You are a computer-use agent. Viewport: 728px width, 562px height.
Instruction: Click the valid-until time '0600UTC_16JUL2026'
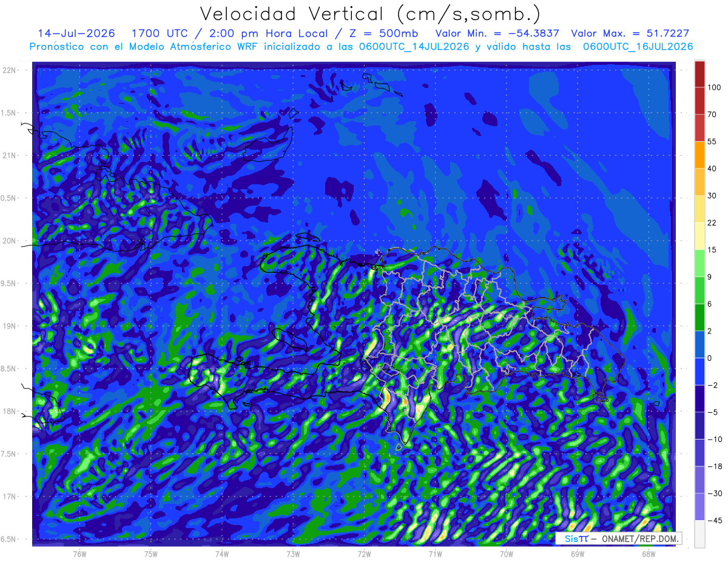point(638,47)
